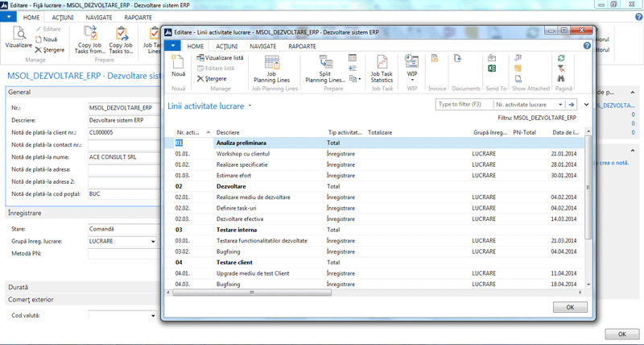Click Nouă in background window ribbon
644x345 pixels.
(46, 39)
